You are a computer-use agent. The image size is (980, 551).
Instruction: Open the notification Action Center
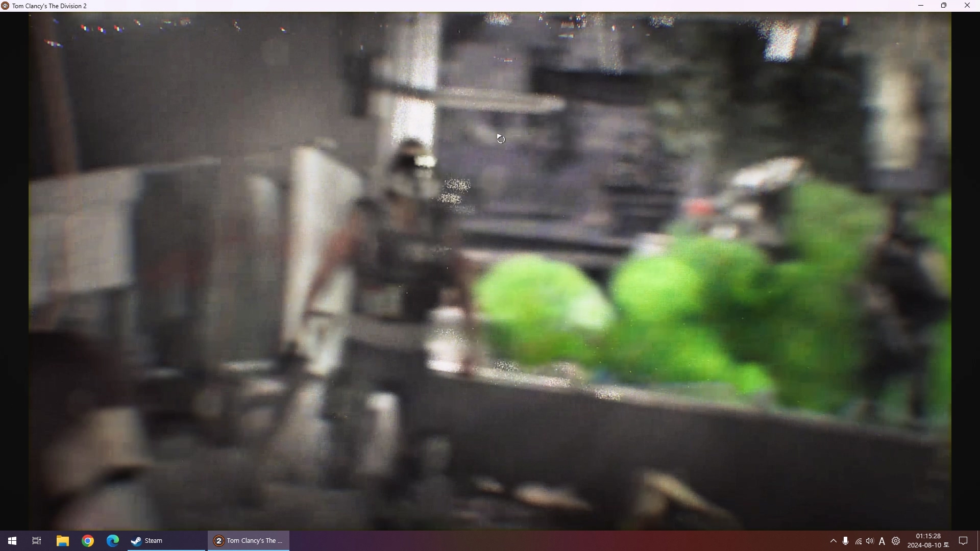964,541
